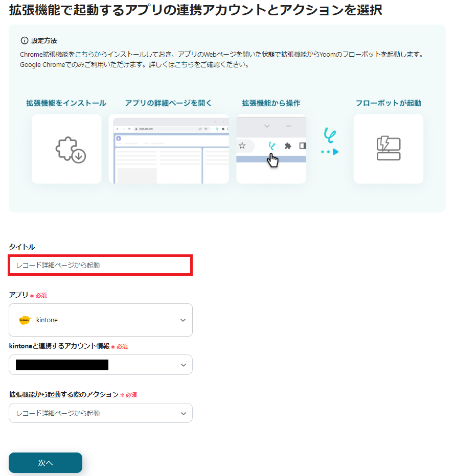This screenshot has width=456, height=476.
Task: Open the extension launch action dropdown
Action: click(x=101, y=413)
